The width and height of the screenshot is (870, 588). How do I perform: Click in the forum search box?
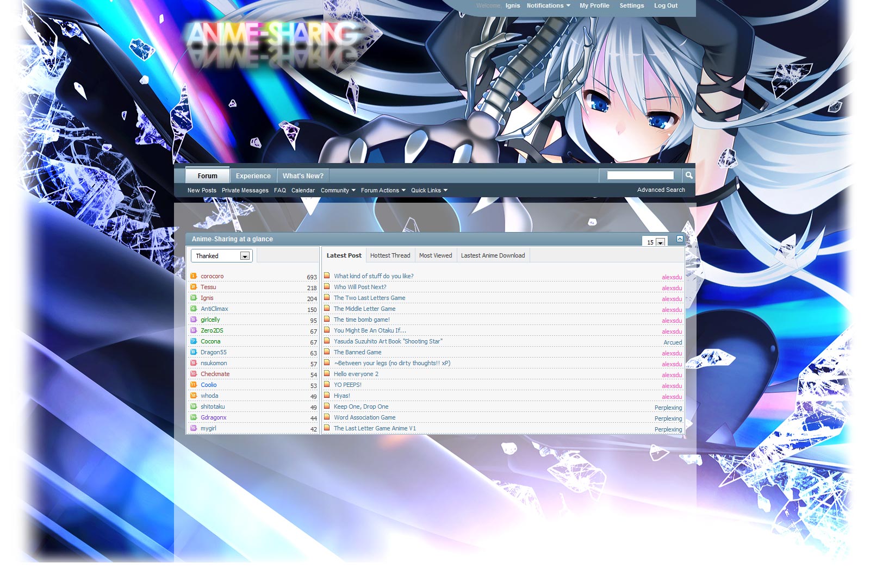[640, 175]
